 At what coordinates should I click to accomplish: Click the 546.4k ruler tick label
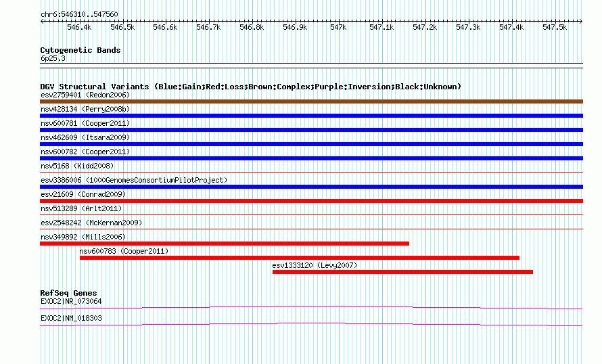point(79,27)
